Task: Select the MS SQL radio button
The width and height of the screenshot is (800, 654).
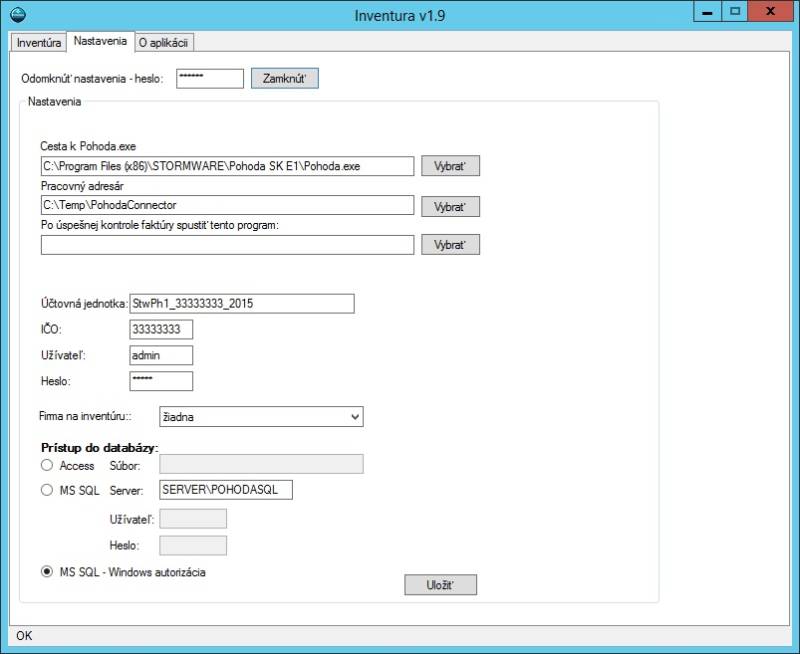Action: tap(47, 490)
